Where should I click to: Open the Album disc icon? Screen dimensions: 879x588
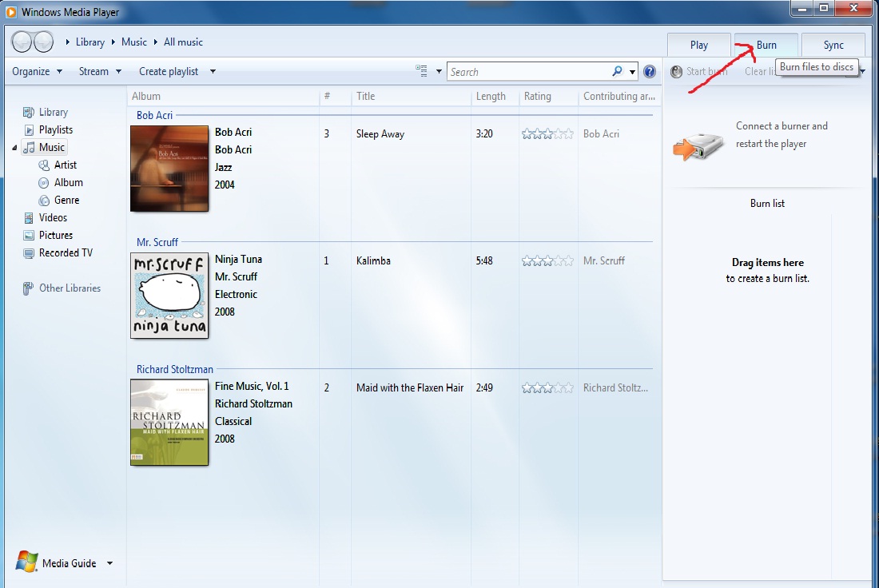(x=44, y=183)
